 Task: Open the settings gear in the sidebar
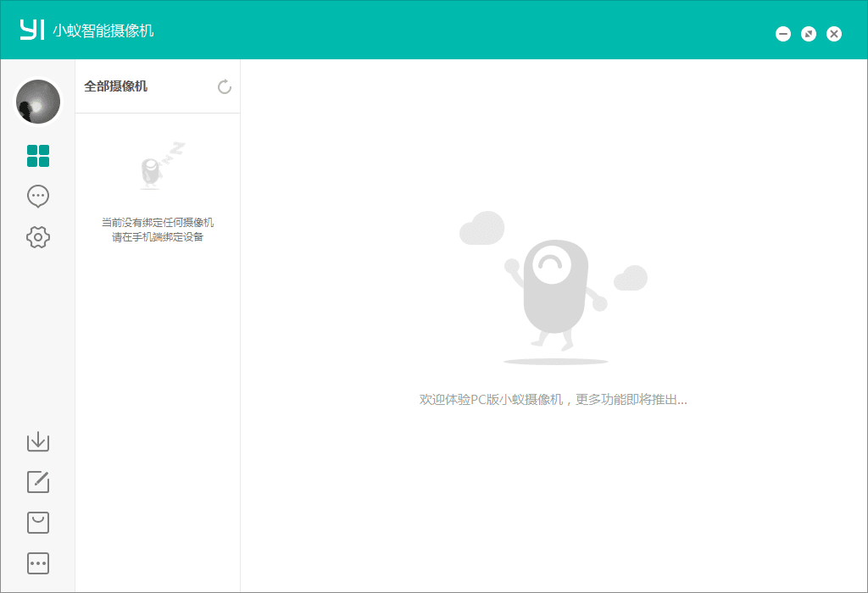(37, 237)
